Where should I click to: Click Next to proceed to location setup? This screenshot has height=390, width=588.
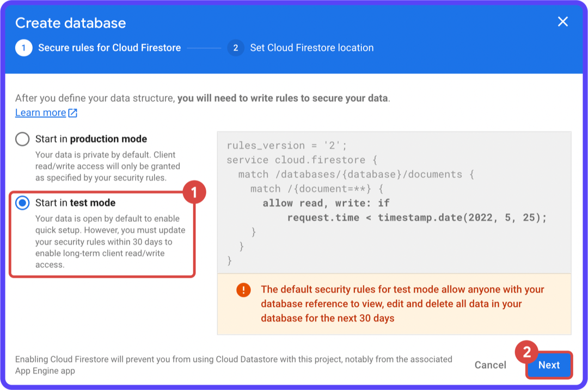tap(549, 365)
